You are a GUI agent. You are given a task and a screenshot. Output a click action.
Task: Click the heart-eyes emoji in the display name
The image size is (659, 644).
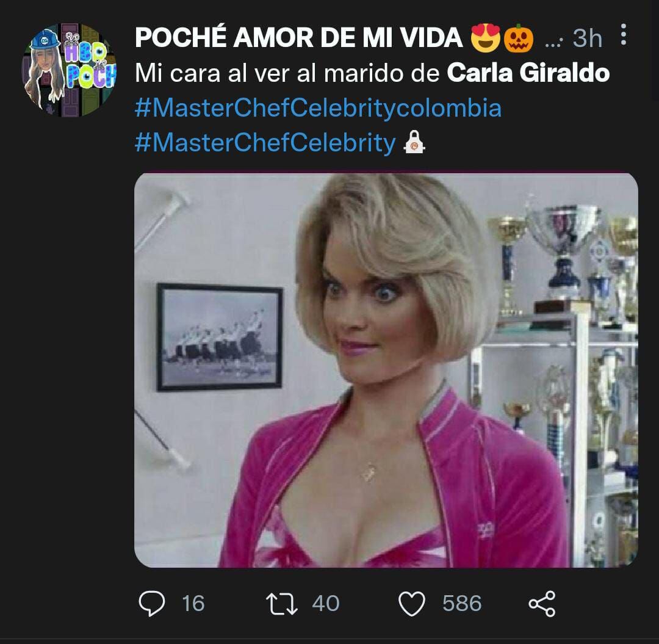pos(485,39)
